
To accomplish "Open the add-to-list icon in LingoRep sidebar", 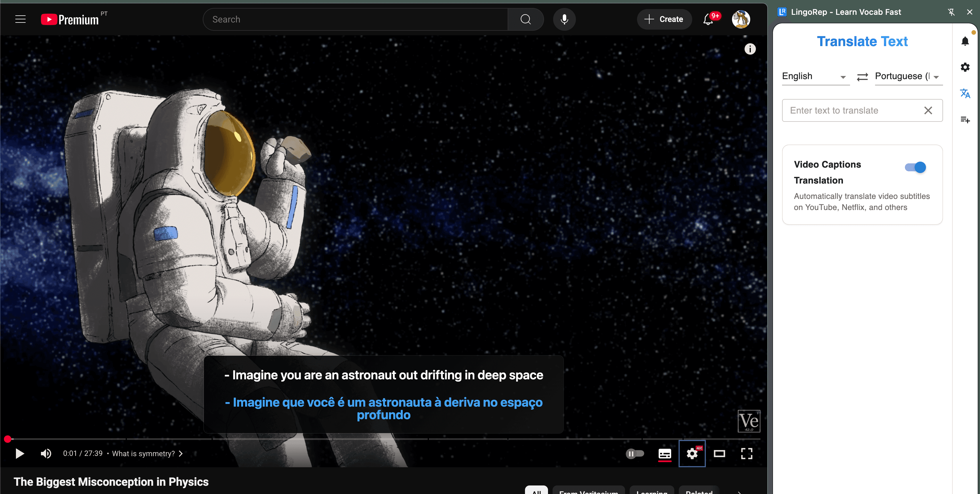I will (965, 120).
